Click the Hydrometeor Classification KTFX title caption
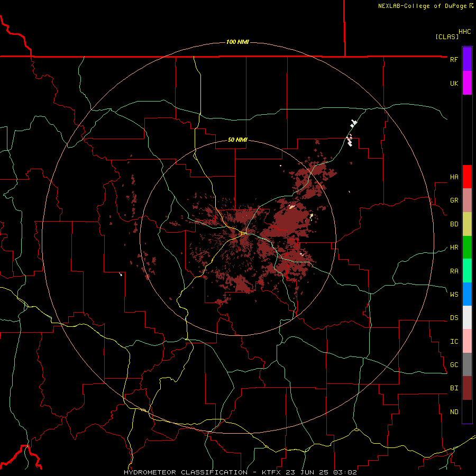 (240, 472)
